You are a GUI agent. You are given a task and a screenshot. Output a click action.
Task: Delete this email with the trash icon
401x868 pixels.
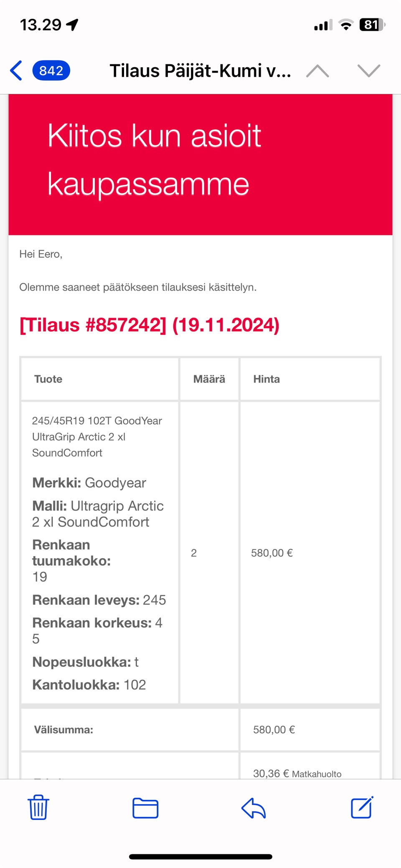[x=38, y=807]
